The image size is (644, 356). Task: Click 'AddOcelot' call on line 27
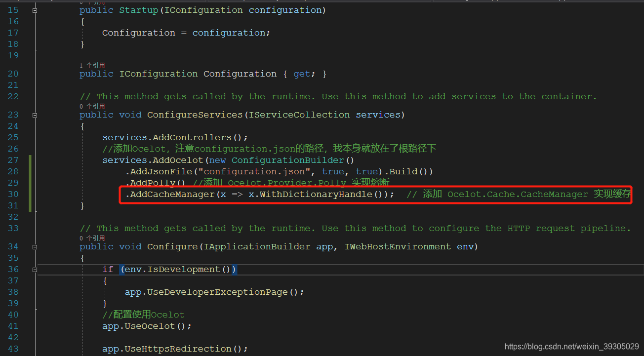pos(178,160)
